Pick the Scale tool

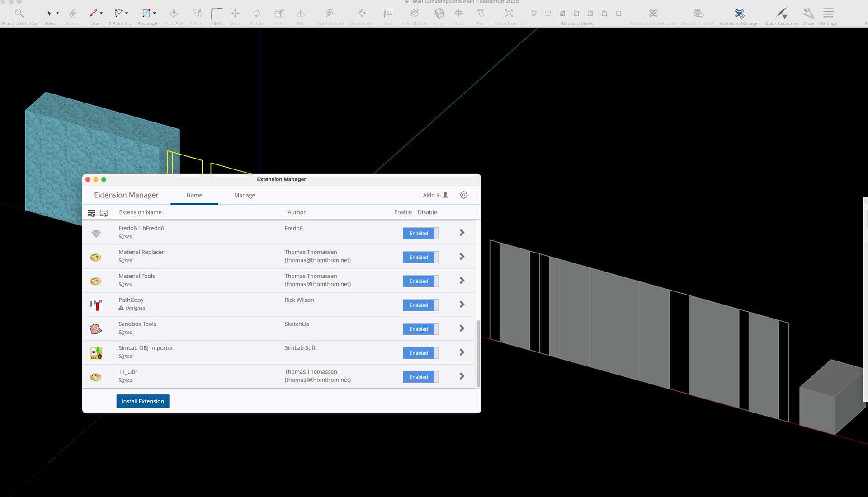(279, 14)
